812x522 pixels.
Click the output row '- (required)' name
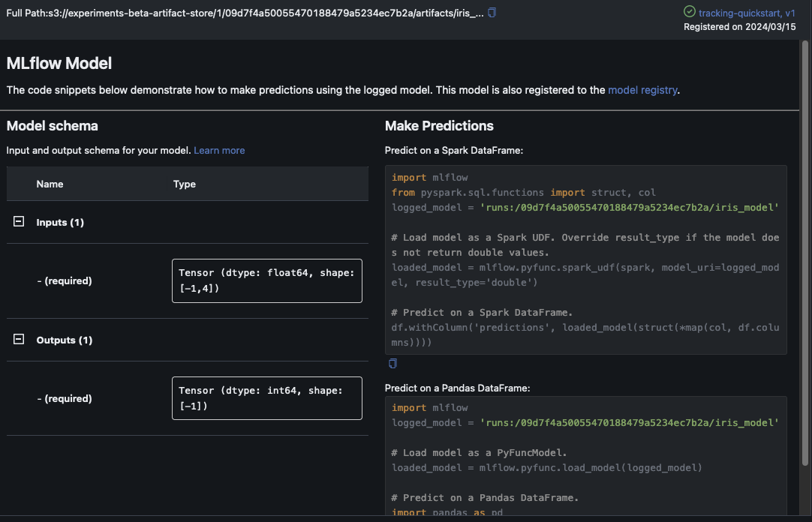point(65,398)
